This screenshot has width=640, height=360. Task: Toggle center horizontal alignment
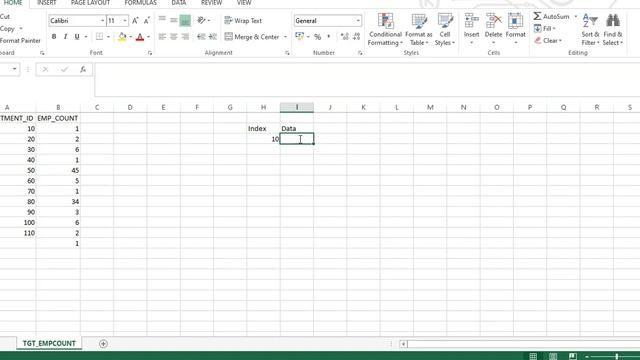174,37
